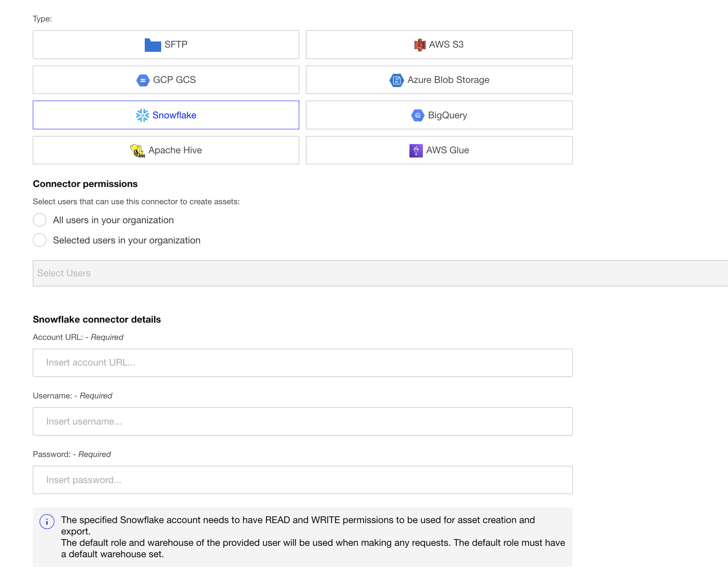The width and height of the screenshot is (728, 577).
Task: Click the 'Username: - Required' label
Action: coord(72,396)
